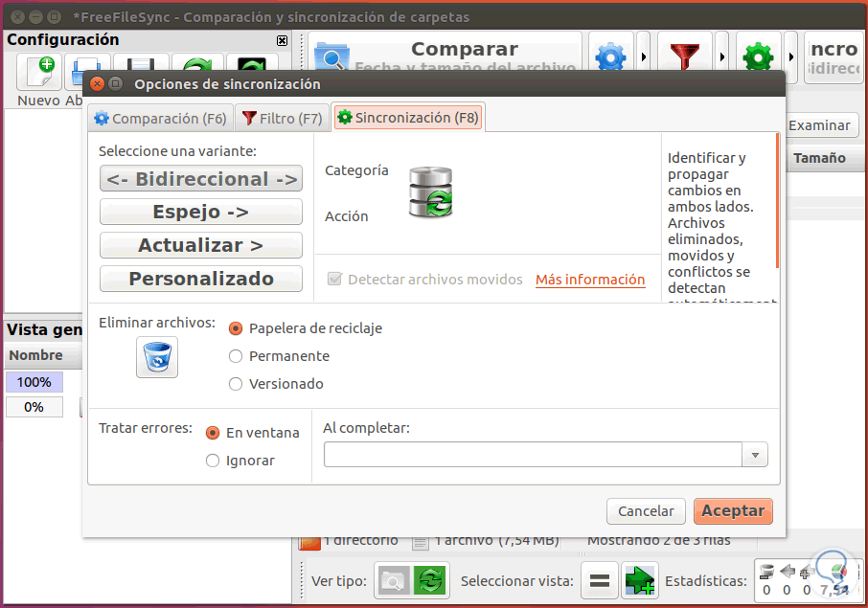Image resolution: width=868 pixels, height=608 pixels.
Task: Select Papelera de reciclaje option
Action: [236, 328]
